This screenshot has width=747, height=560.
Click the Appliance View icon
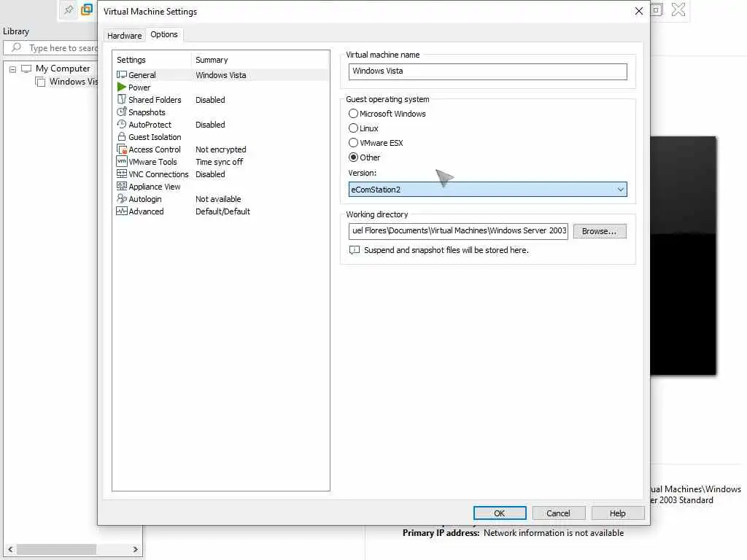click(122, 186)
